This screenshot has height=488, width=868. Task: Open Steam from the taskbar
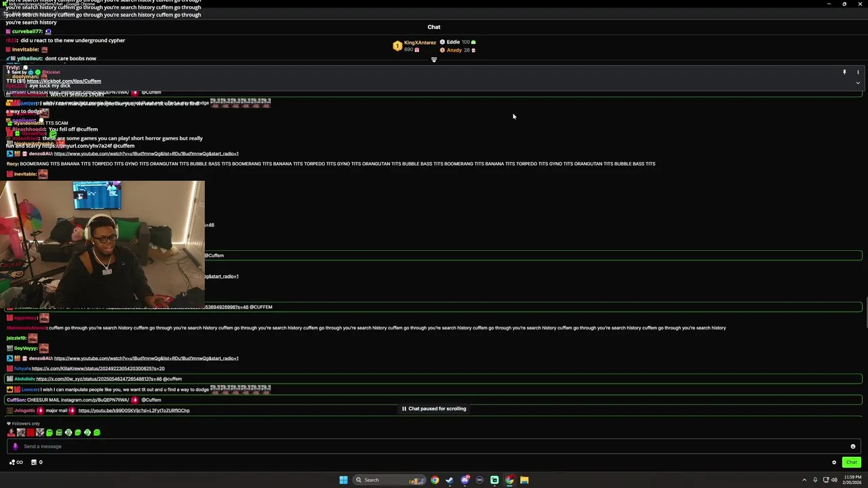[x=450, y=480]
